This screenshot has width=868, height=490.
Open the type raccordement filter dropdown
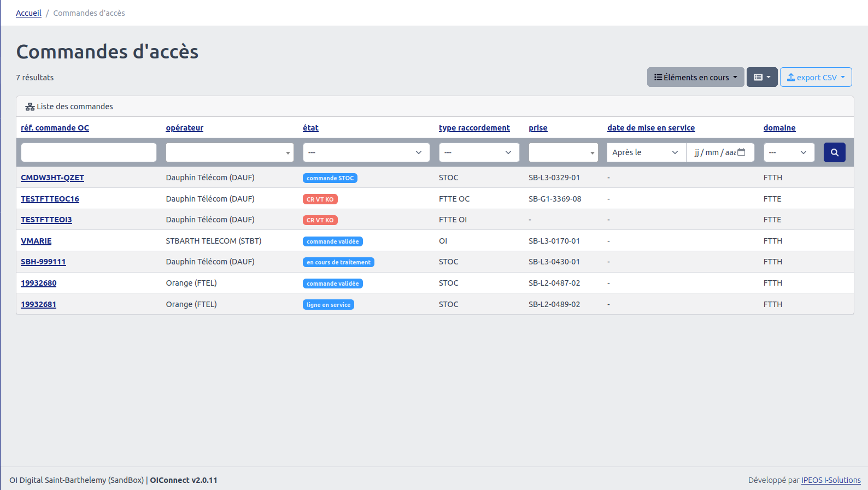click(x=479, y=152)
